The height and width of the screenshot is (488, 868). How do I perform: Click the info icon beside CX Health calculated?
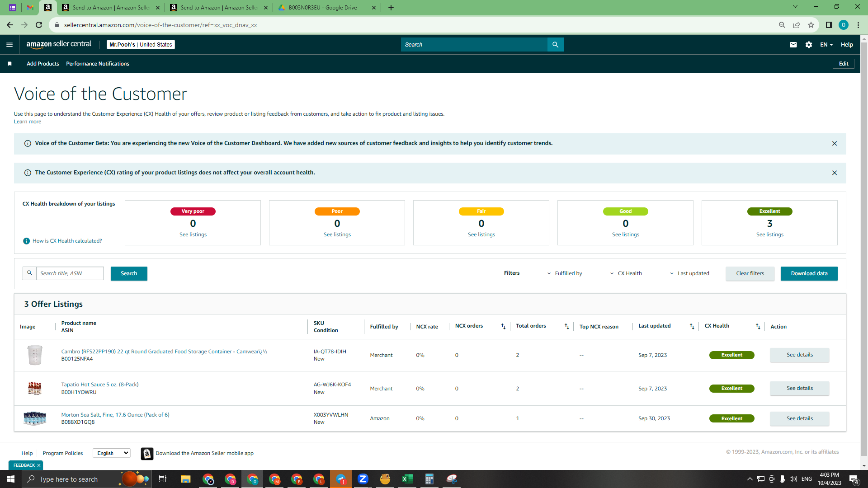point(27,241)
